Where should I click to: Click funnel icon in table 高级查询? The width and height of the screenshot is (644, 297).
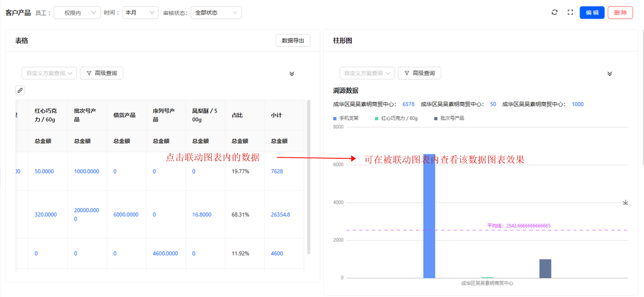(89, 73)
